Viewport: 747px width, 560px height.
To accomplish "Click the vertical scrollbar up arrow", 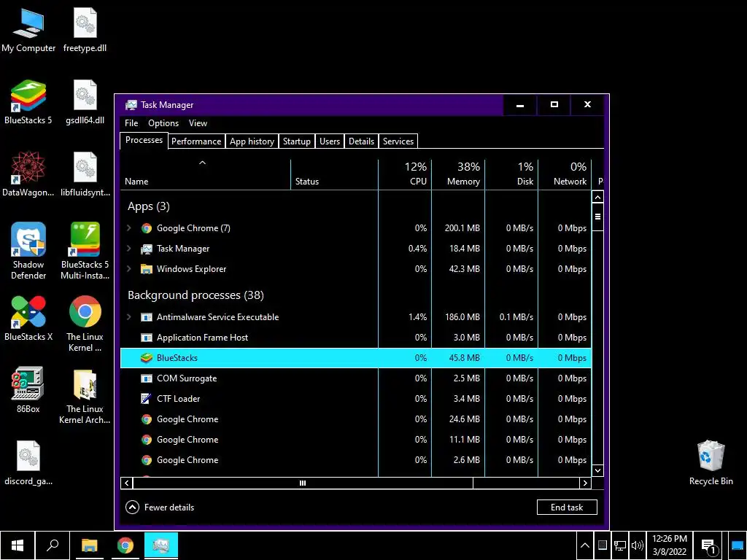I will (597, 197).
